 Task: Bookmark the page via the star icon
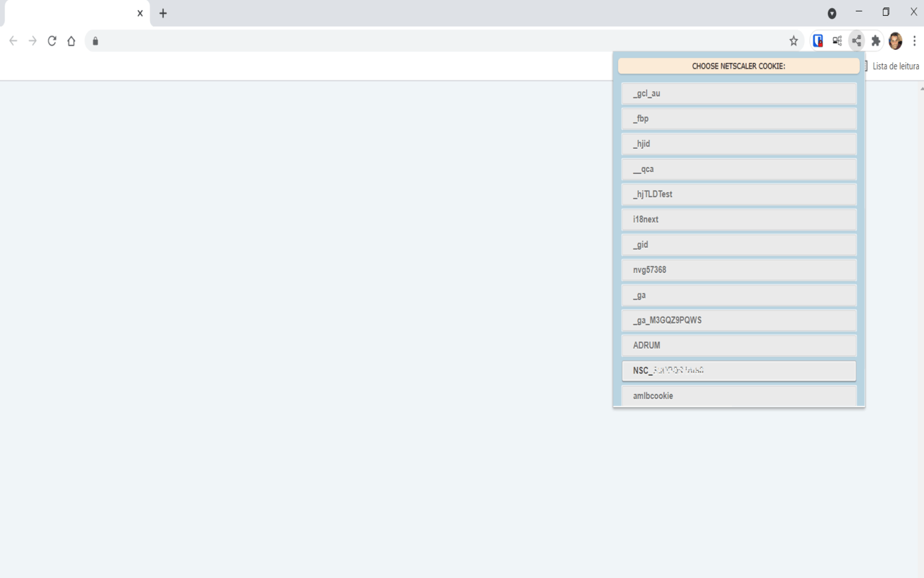(x=794, y=41)
